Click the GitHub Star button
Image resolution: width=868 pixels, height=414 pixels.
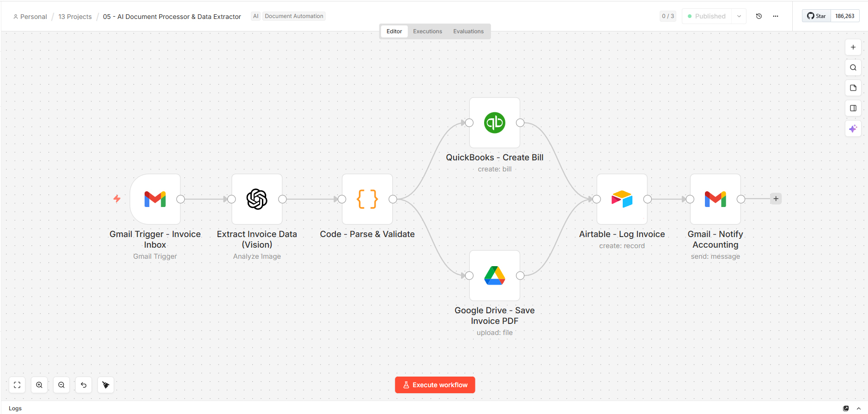point(817,16)
